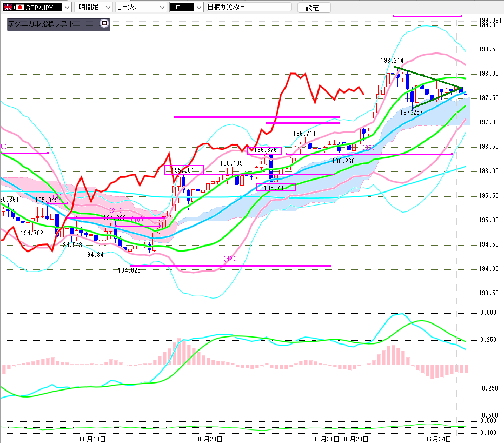Viewport: 504px width, 443px height.
Task: Click the 06月24日 date label
Action: (438, 439)
